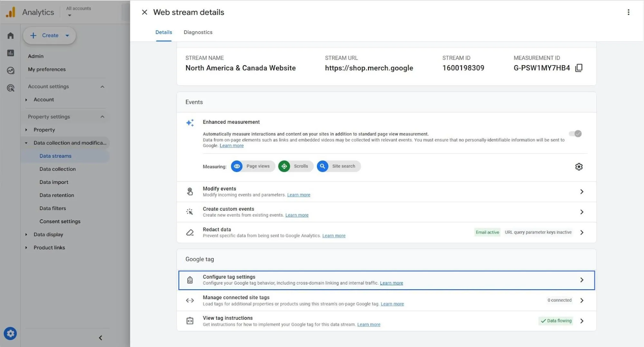Image resolution: width=644 pixels, height=347 pixels.
Task: Click the Email active status badge
Action: (x=487, y=232)
